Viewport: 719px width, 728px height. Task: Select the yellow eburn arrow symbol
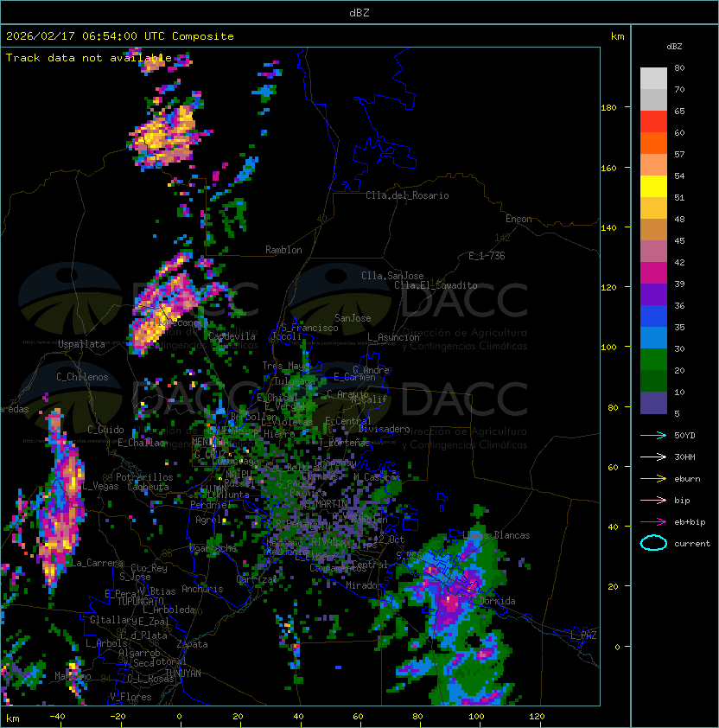[653, 479]
